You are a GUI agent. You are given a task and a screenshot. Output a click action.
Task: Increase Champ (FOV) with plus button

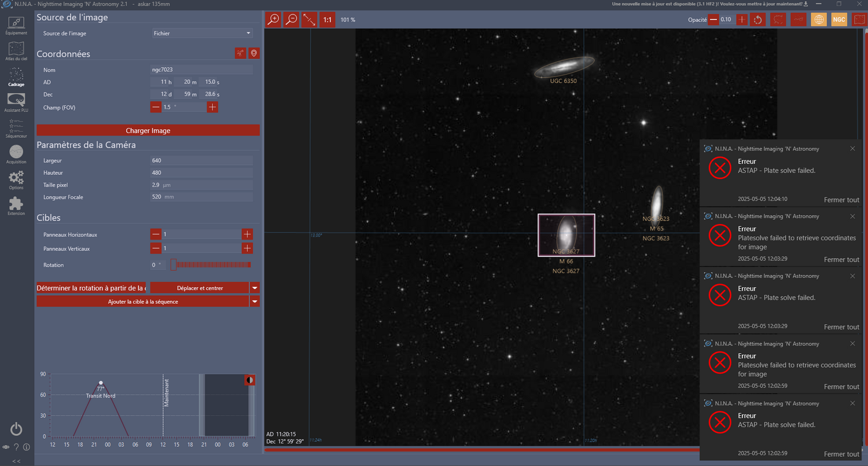coord(212,107)
